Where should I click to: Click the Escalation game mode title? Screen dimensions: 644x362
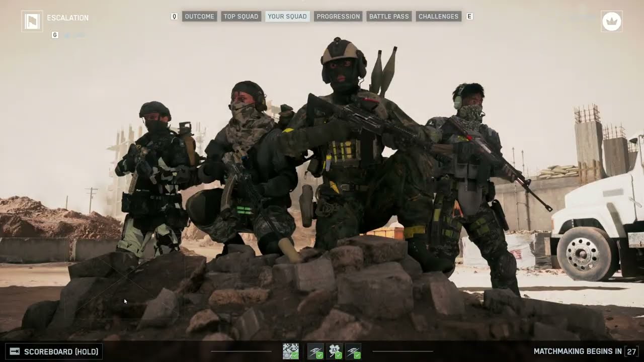point(68,18)
